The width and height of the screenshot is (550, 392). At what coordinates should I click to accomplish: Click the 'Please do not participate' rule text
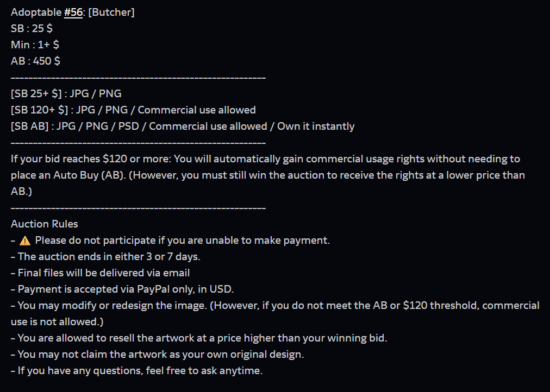(183, 241)
